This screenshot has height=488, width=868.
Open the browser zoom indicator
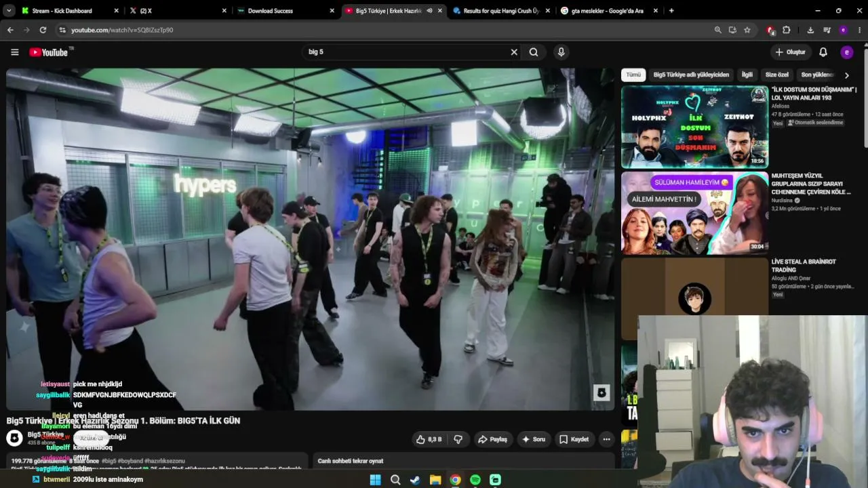(717, 30)
